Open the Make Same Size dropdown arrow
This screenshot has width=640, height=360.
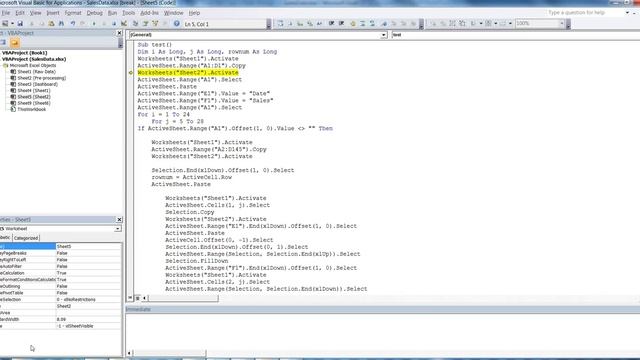[510, 24]
